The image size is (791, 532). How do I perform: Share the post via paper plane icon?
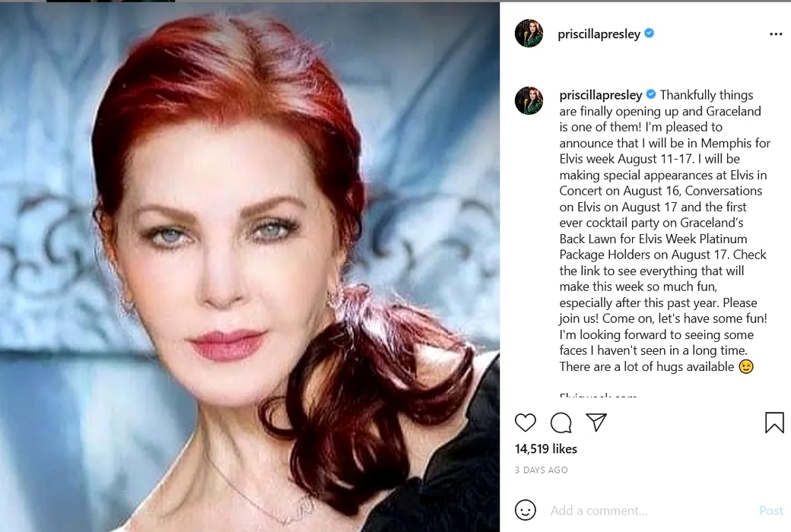pyautogui.click(x=596, y=423)
